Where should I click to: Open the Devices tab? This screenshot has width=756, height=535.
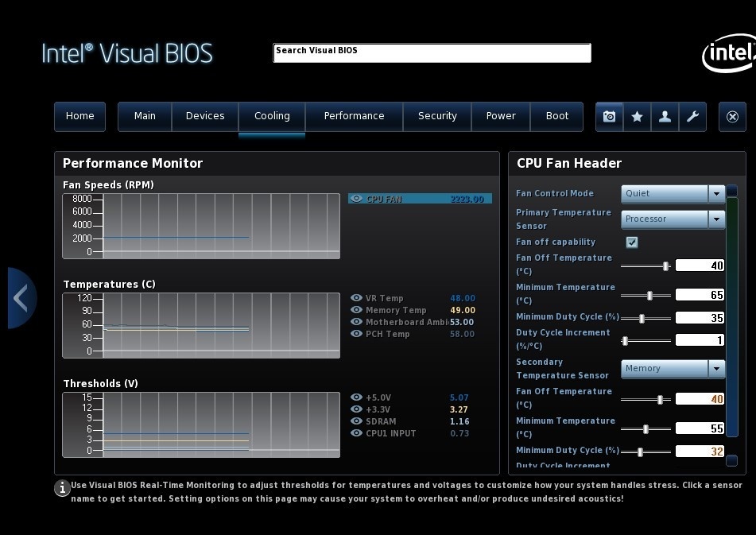(x=205, y=116)
